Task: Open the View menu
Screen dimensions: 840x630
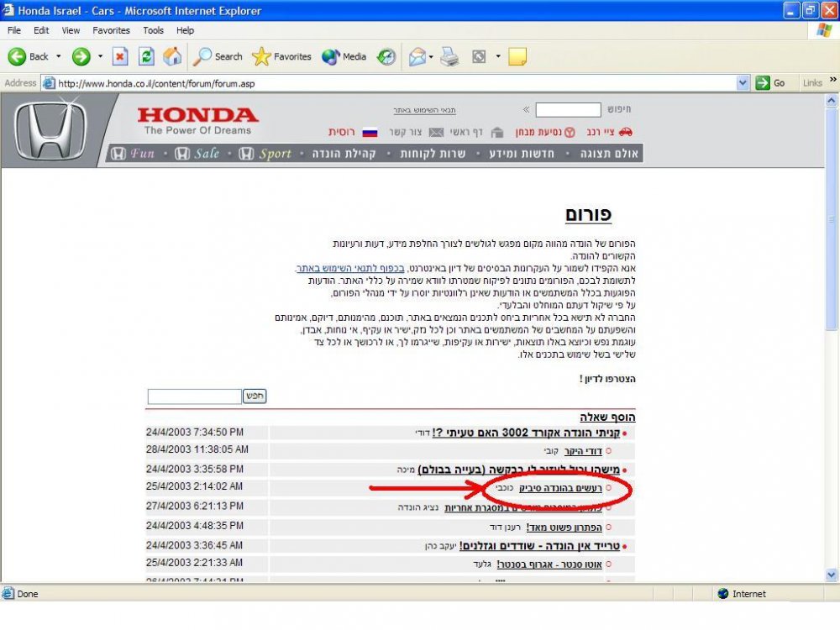Action: pos(71,30)
